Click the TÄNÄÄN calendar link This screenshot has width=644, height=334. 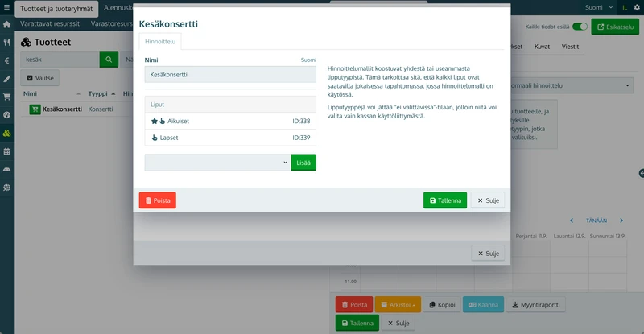(x=597, y=221)
